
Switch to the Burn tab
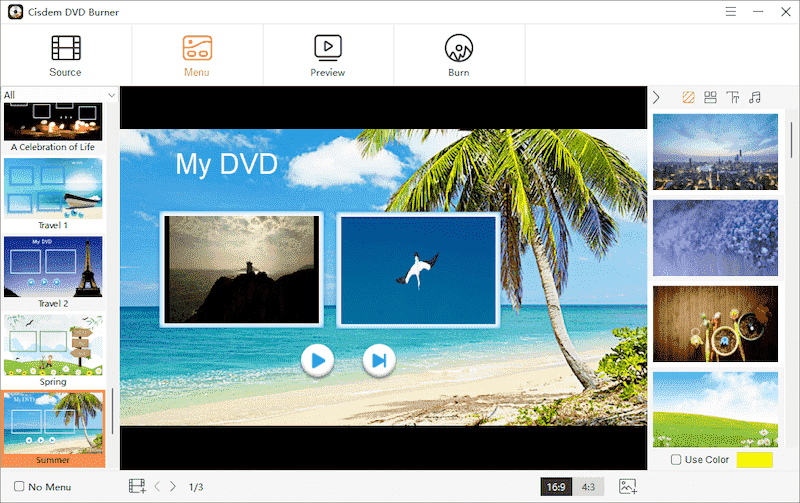tap(459, 55)
